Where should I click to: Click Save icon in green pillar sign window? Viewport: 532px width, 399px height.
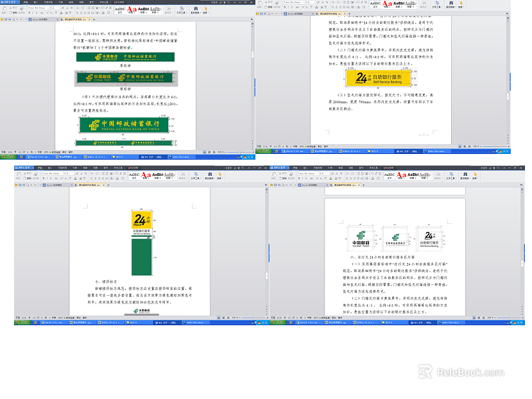pos(20,185)
